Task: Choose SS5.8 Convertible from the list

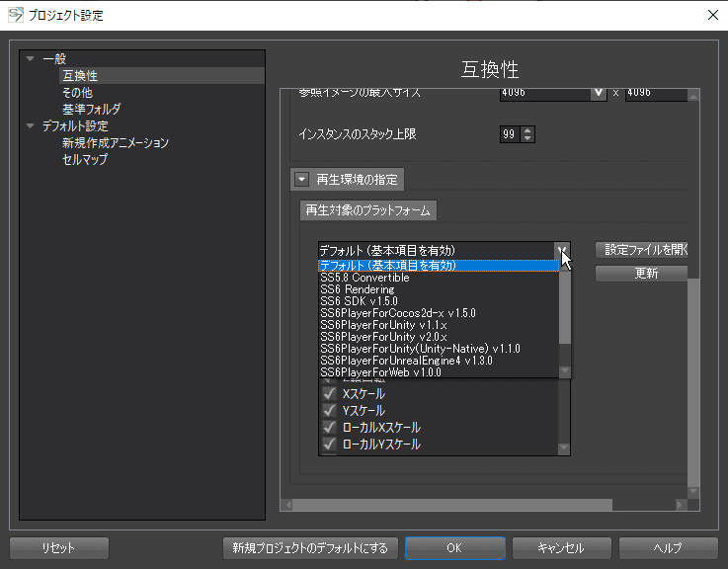Action: click(x=439, y=278)
